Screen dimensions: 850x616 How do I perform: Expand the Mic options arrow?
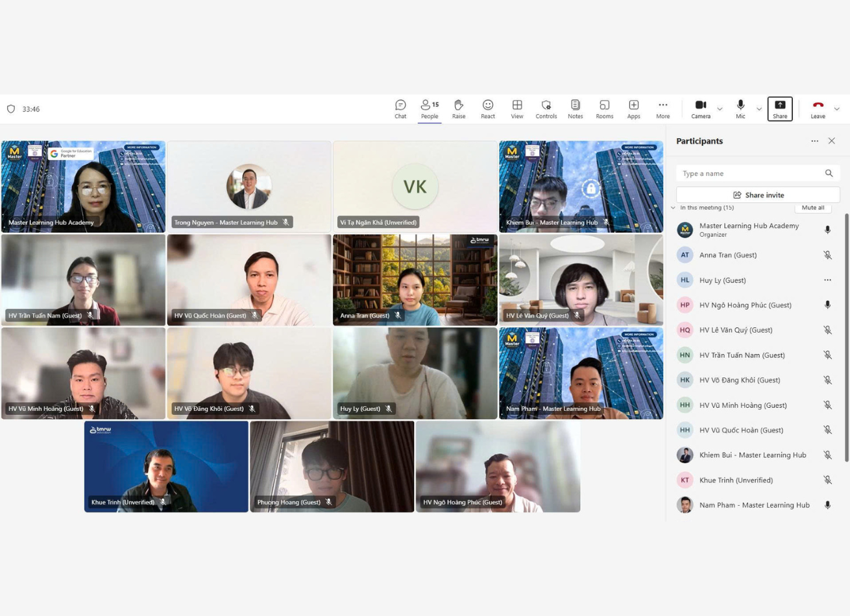(x=759, y=109)
